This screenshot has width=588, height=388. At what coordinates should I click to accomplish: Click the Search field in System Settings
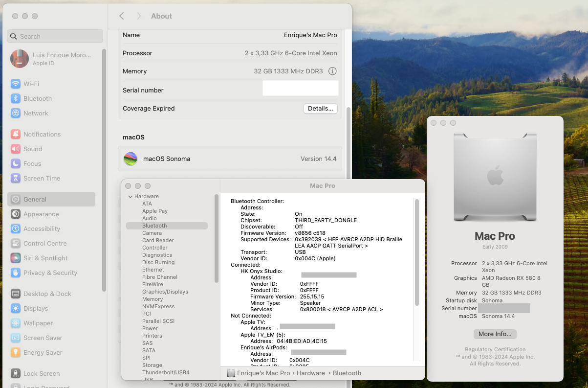(55, 36)
